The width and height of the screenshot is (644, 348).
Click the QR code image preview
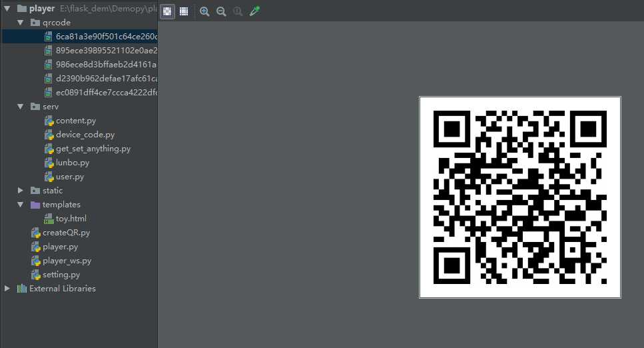pos(520,197)
